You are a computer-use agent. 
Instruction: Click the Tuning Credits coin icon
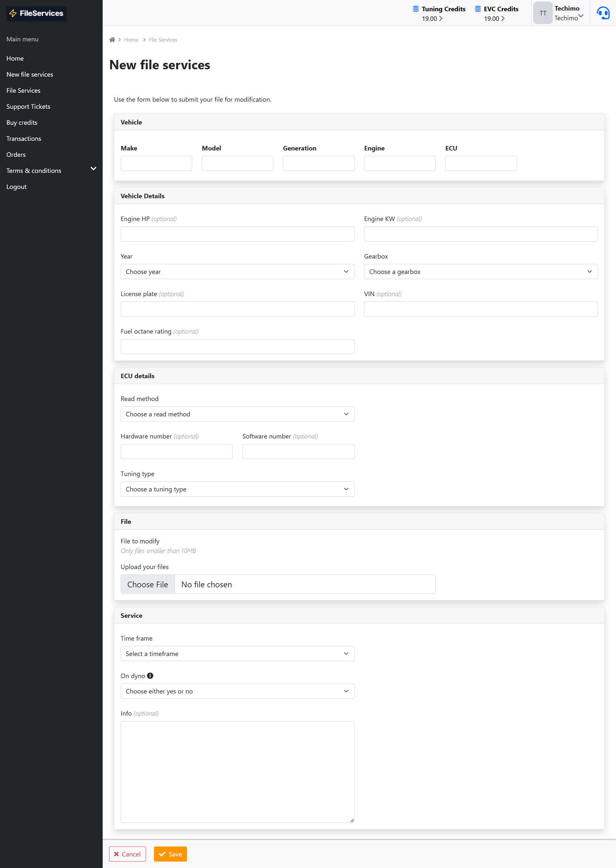coord(416,9)
